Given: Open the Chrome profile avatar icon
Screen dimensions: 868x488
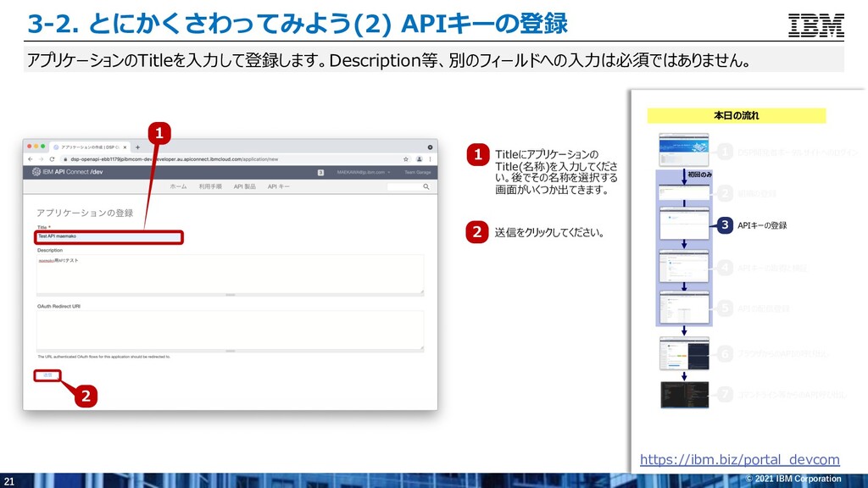Looking at the screenshot, I should tap(419, 159).
